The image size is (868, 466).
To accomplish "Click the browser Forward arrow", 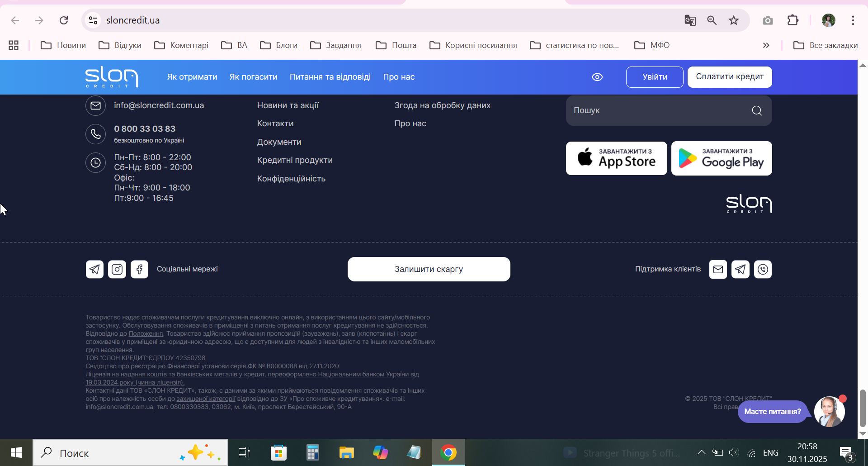I will (39, 20).
